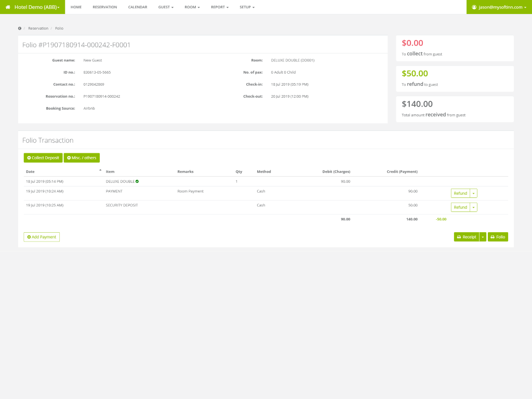Open the Guest menu

coord(166,7)
